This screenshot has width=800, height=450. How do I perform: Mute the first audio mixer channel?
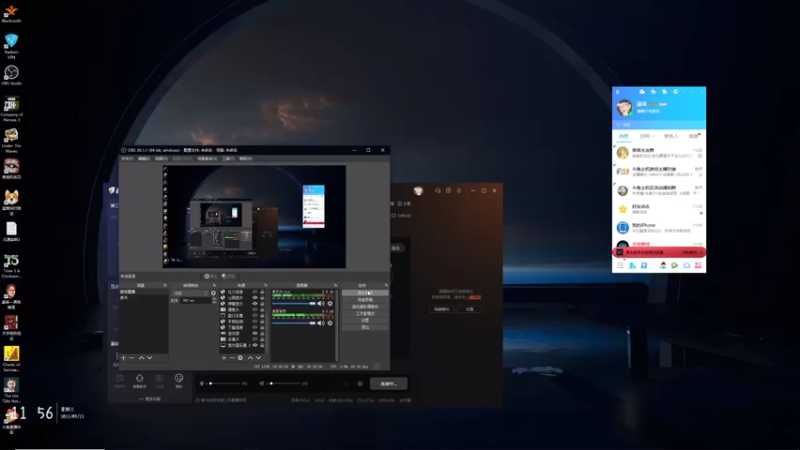tap(321, 304)
